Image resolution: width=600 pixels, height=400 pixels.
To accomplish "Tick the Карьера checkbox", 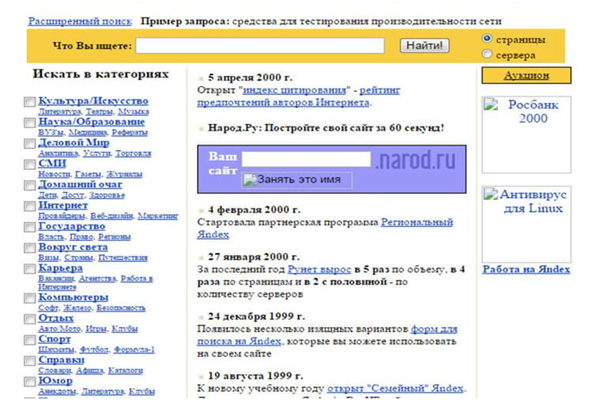I will point(29,269).
